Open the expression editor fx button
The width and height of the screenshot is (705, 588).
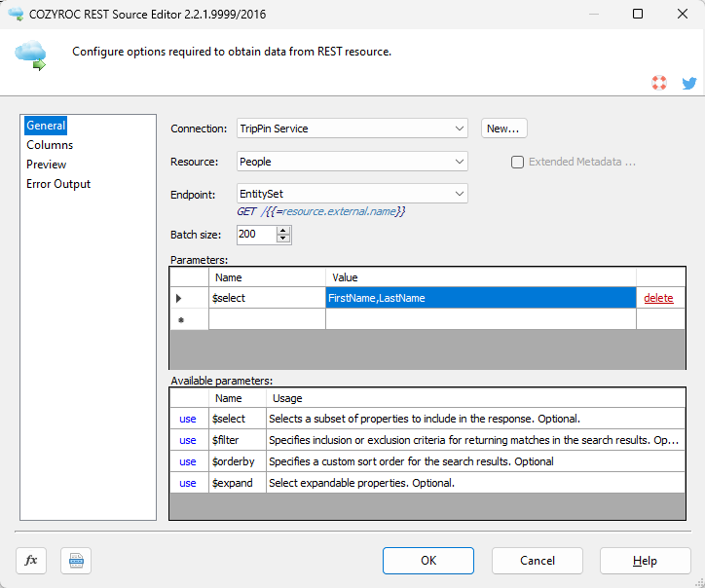31,561
